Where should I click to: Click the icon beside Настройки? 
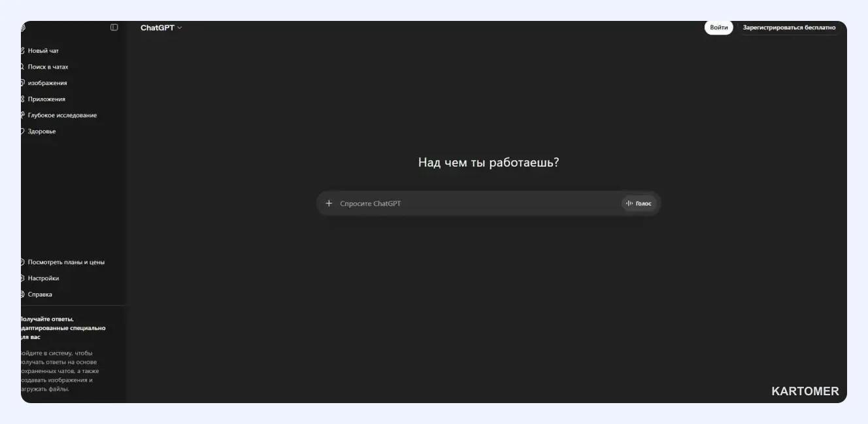[22, 278]
